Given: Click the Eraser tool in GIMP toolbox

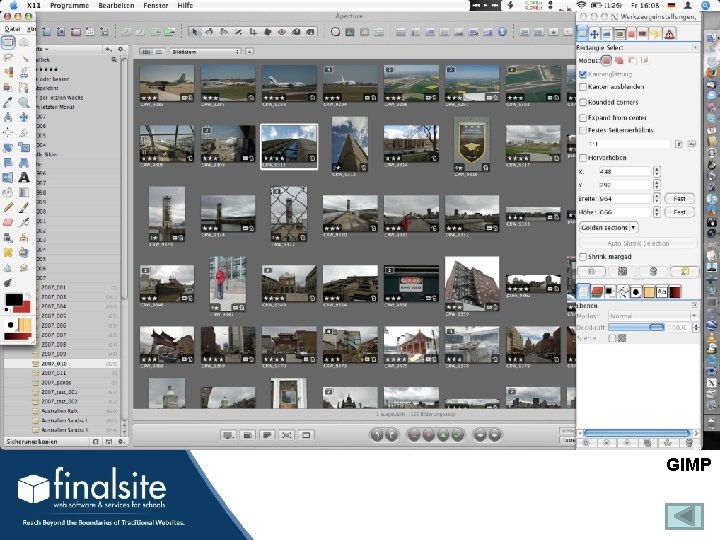Looking at the screenshot, I should (x=8, y=222).
